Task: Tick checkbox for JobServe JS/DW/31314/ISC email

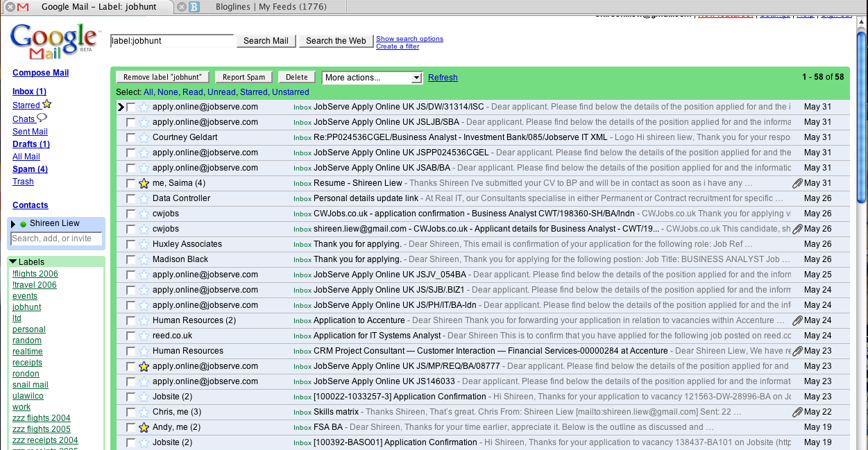Action: 130,107
